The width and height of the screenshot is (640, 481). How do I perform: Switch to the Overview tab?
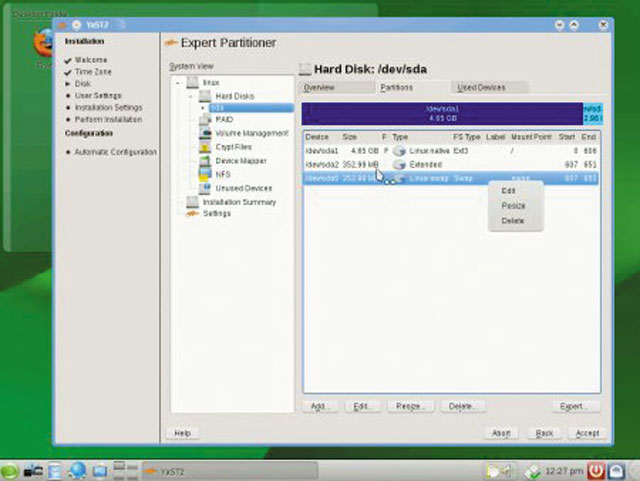coord(319,88)
